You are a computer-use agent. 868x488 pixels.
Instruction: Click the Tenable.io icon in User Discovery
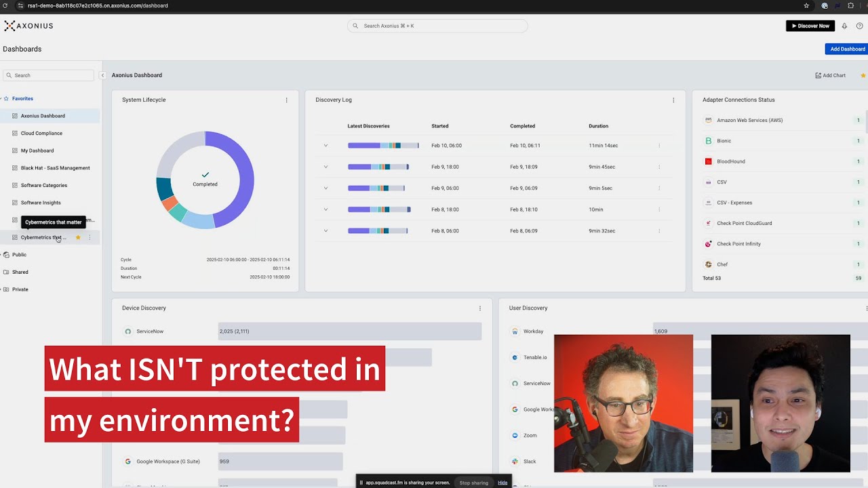point(515,357)
